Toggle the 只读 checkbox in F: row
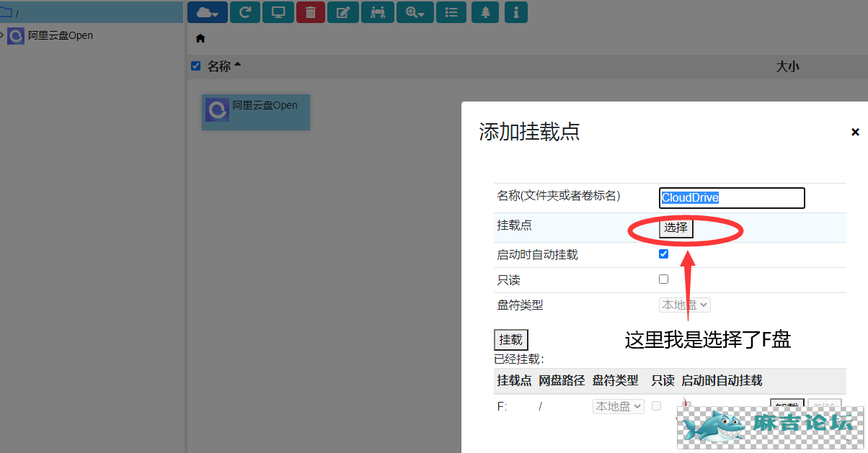Viewport: 868px width, 453px height. (x=656, y=406)
